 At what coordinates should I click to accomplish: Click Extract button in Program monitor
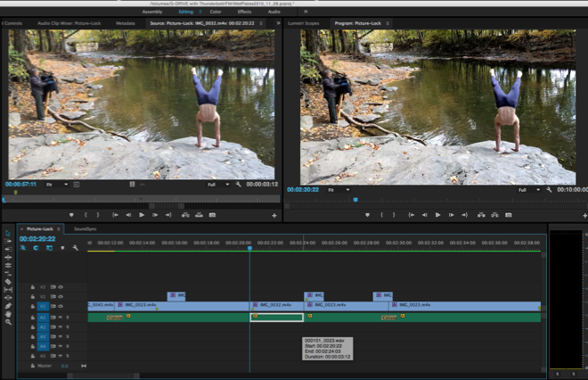pyautogui.click(x=495, y=215)
